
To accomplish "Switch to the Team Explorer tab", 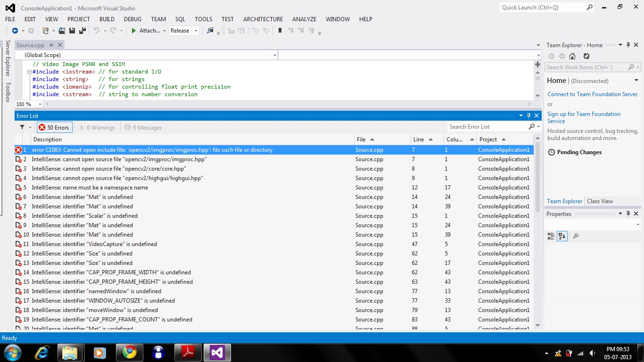I will coord(564,201).
